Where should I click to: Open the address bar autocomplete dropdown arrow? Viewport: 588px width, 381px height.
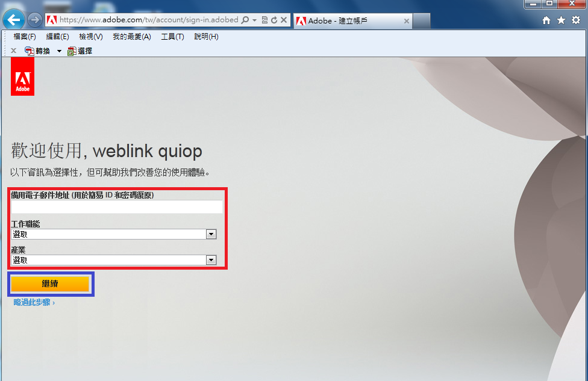tap(255, 20)
